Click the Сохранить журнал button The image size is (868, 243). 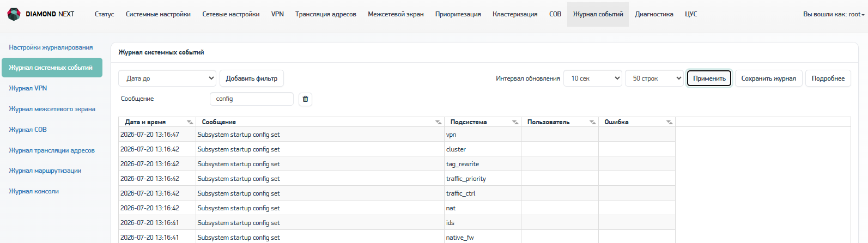[768, 78]
